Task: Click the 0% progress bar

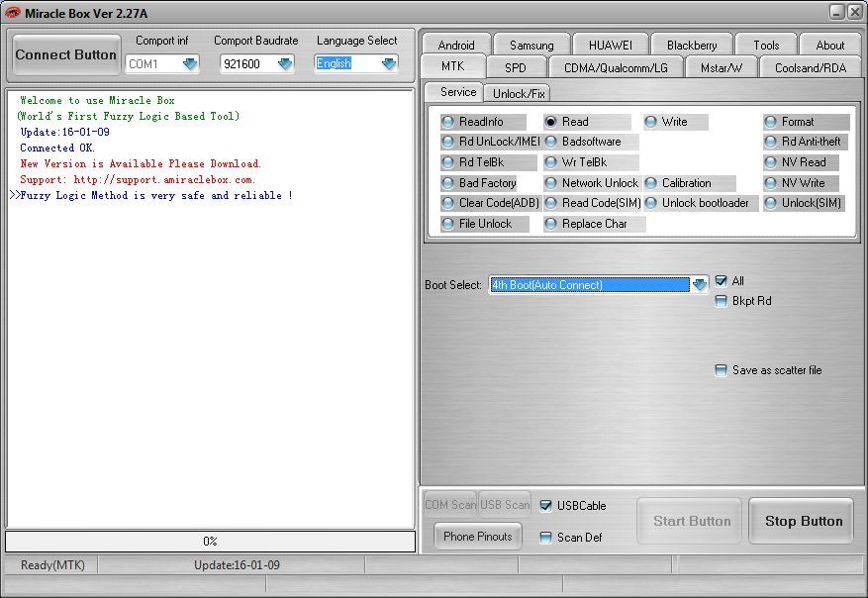Action: [211, 541]
